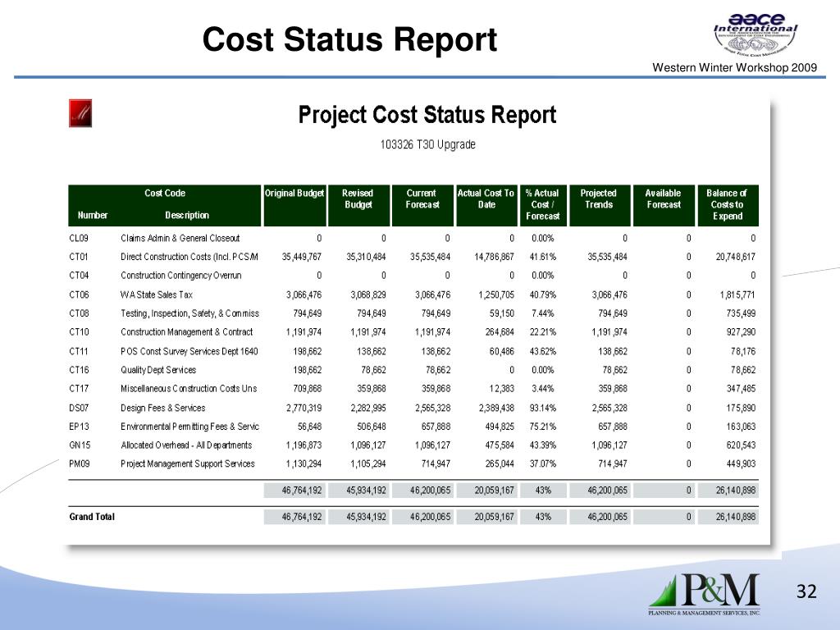840x630 pixels.
Task: Select the Balance of Costs to Expend header
Action: [727, 204]
